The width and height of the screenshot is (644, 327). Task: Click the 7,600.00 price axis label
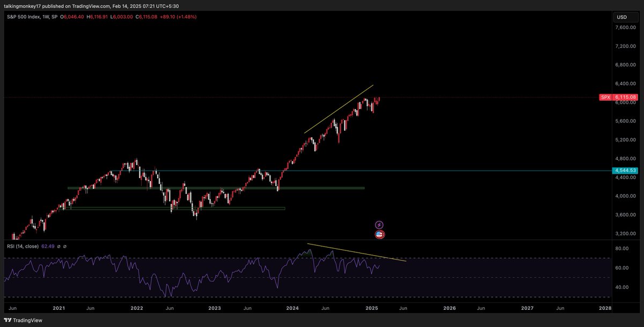[x=626, y=27]
